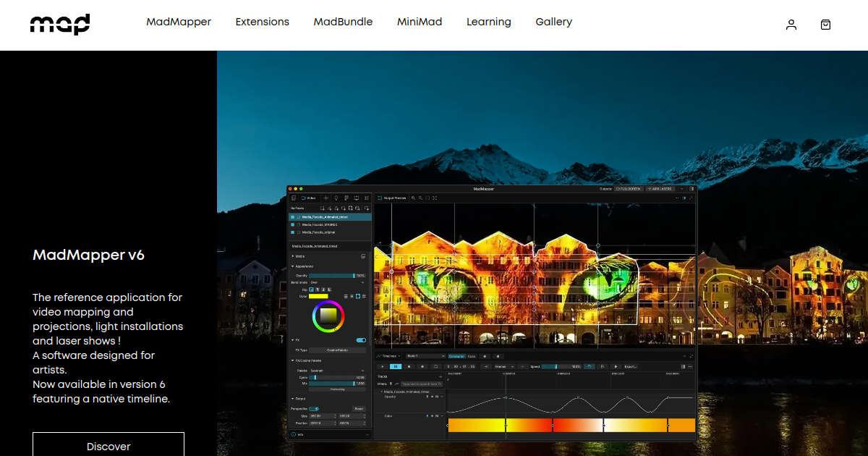Image resolution: width=868 pixels, height=456 pixels.
Task: Click the Info bar at panel bottom
Action: [331, 434]
